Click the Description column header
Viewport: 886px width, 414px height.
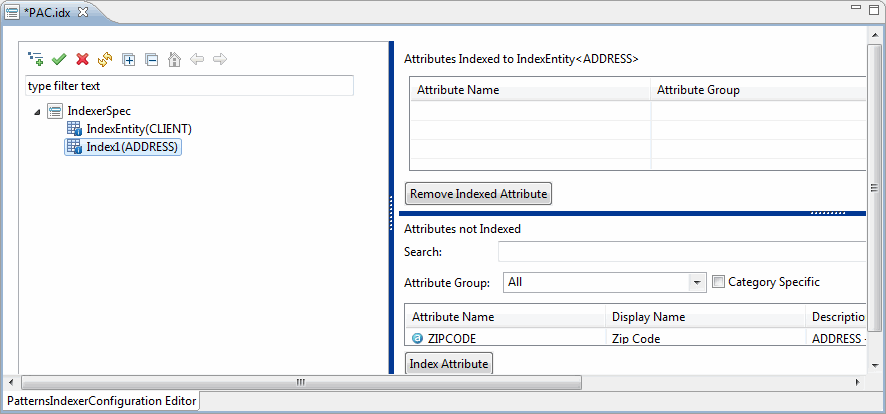(x=836, y=317)
